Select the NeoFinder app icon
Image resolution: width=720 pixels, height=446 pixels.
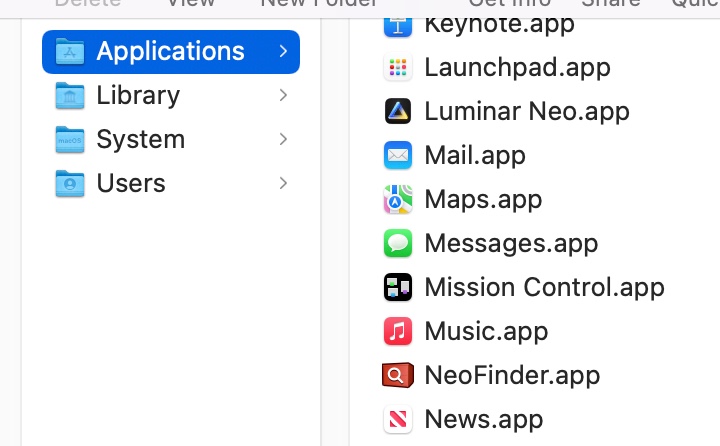pyautogui.click(x=398, y=375)
